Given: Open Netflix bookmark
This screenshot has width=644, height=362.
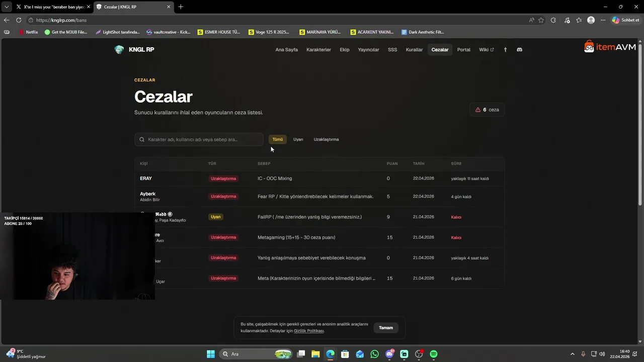Looking at the screenshot, I should point(28,32).
